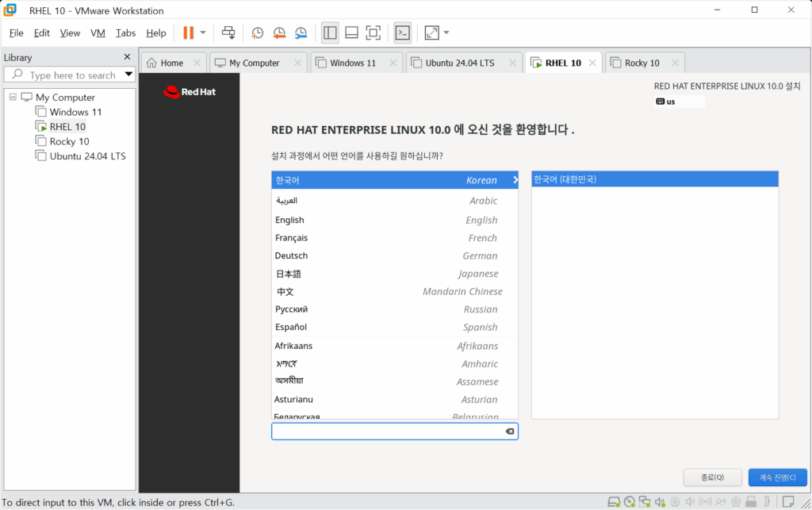
Task: Click the CD/DVD drive status icon
Action: (629, 501)
